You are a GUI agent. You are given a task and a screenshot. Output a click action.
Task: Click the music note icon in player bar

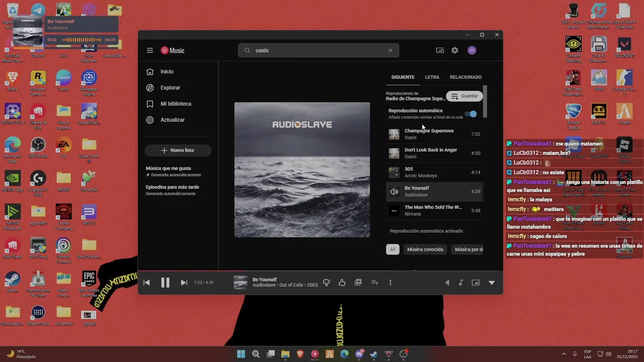click(460, 283)
